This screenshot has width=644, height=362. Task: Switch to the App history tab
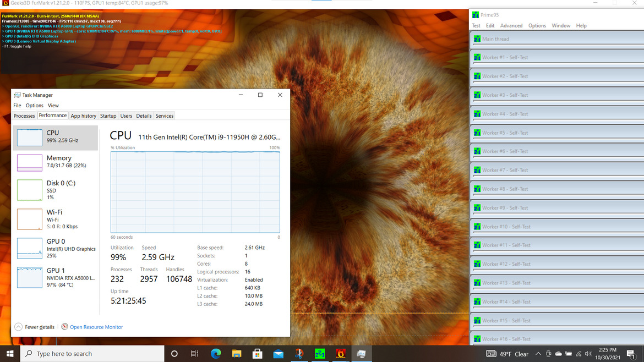click(x=83, y=116)
